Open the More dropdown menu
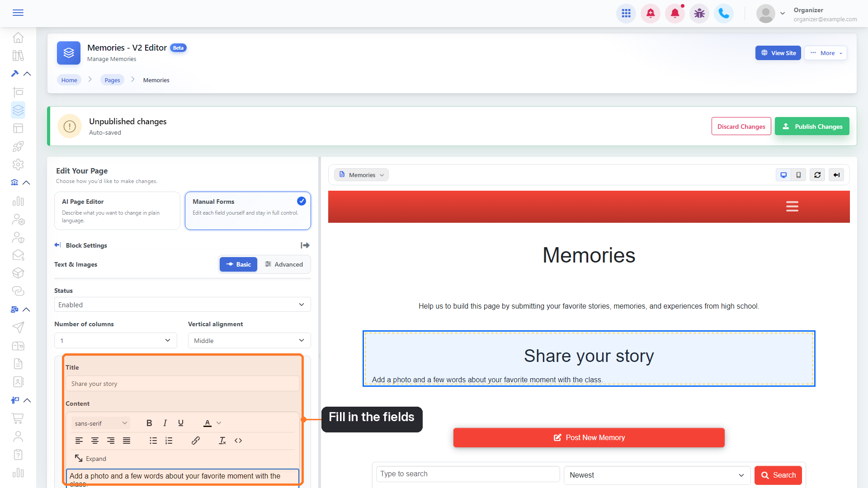This screenshot has height=488, width=868. pos(826,53)
